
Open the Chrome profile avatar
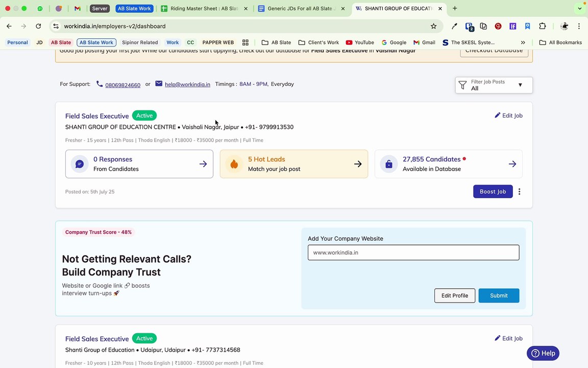[x=564, y=26]
